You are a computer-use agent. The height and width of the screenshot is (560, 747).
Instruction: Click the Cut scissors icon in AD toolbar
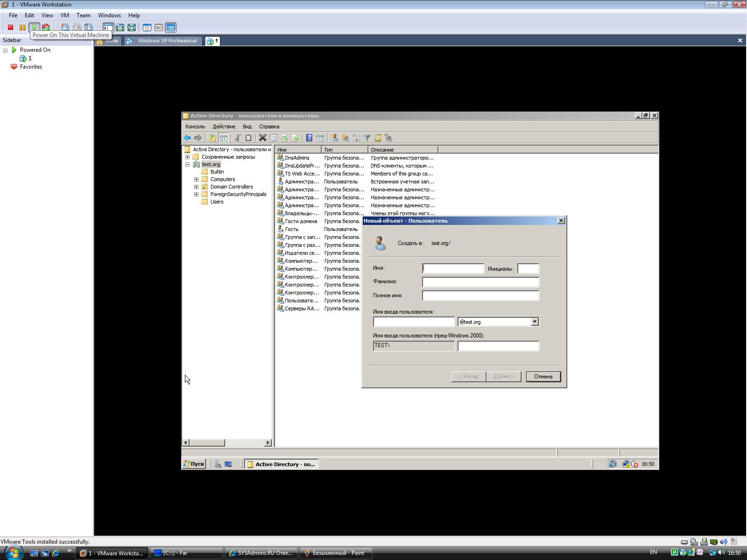pyautogui.click(x=238, y=138)
